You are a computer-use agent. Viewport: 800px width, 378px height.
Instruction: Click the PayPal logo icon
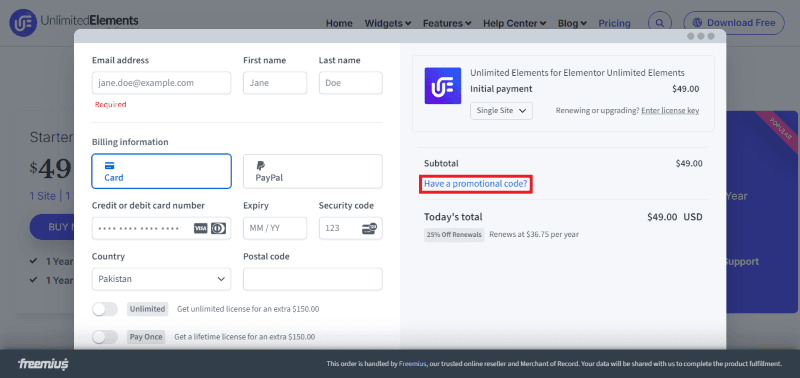coord(261,166)
